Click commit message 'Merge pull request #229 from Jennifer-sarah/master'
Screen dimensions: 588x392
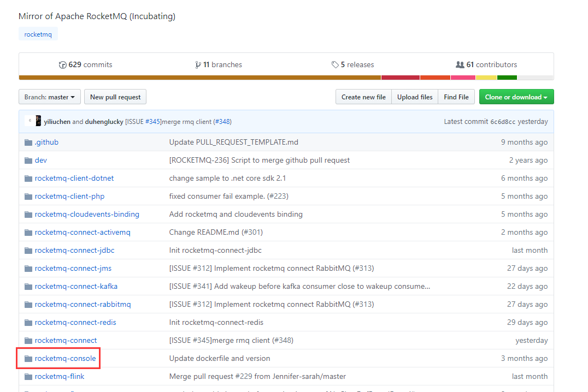pyautogui.click(x=257, y=377)
